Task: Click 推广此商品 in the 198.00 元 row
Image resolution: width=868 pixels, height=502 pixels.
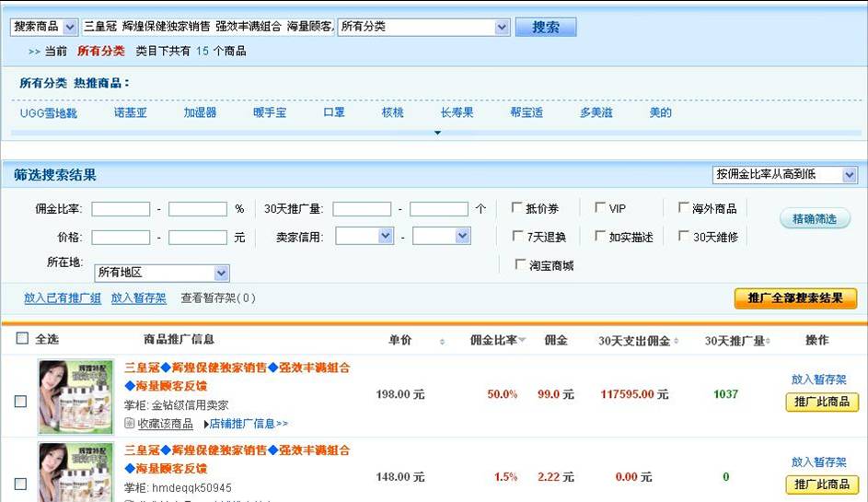Action: click(822, 402)
